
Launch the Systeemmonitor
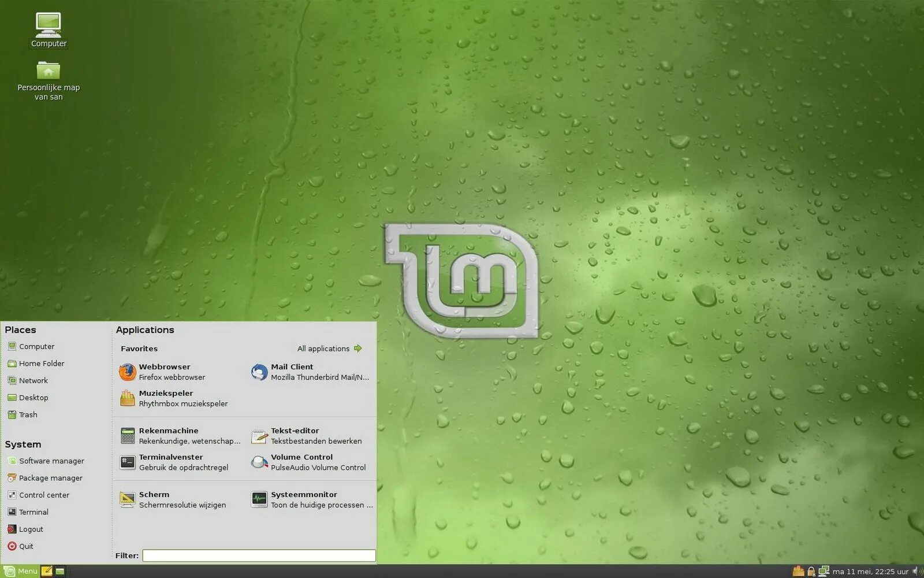coord(303,499)
